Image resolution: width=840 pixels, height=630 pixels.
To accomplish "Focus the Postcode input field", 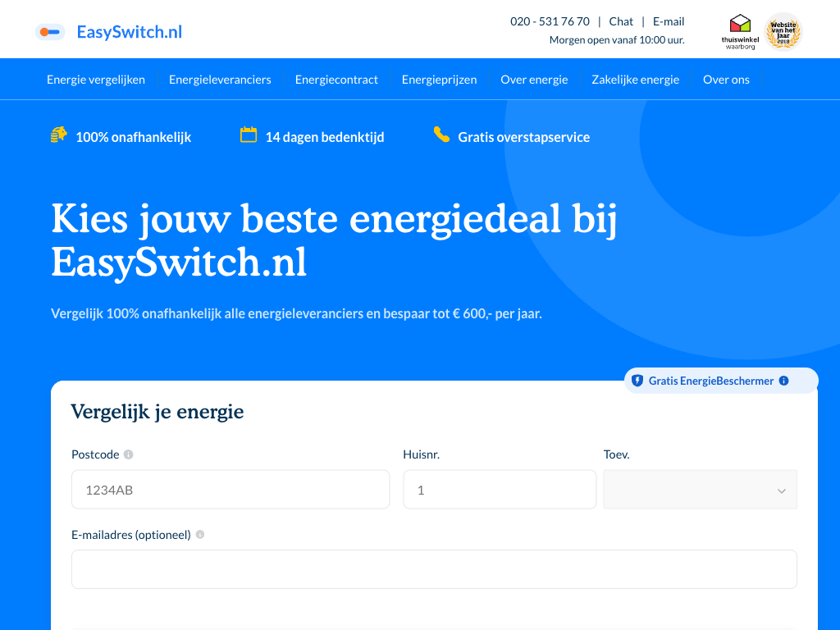I will point(231,490).
